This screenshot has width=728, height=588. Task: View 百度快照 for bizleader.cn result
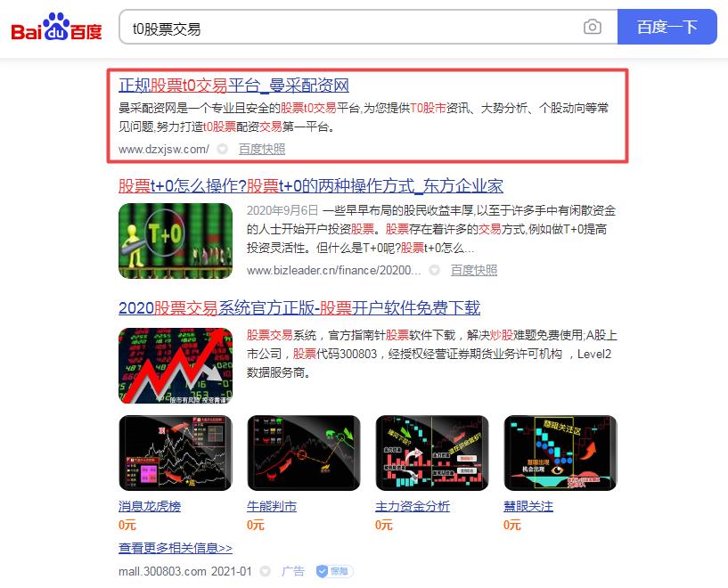coord(473,270)
